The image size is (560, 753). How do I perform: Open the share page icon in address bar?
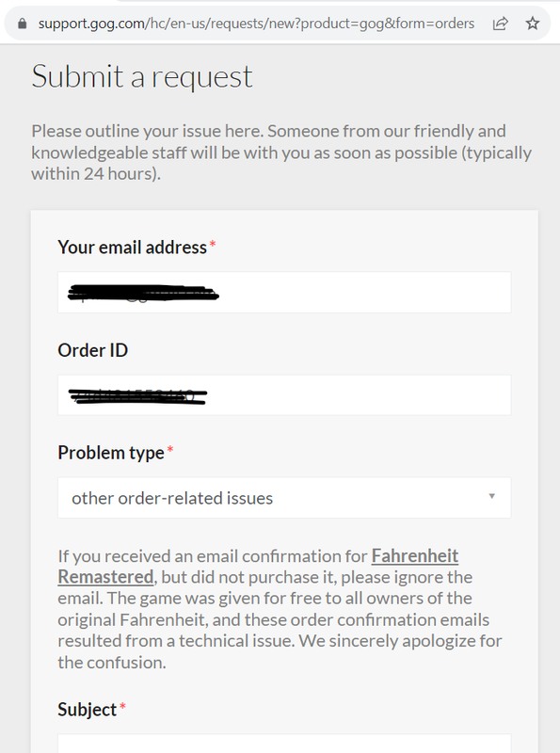[501, 24]
